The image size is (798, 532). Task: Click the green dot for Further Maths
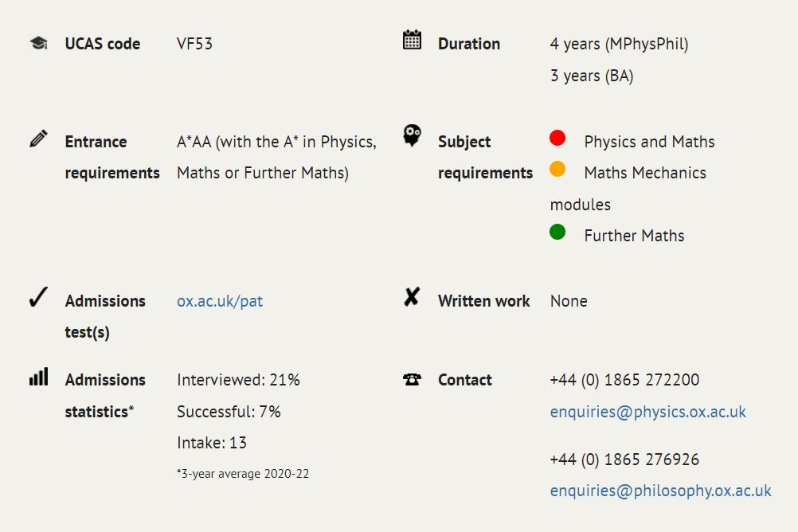click(x=557, y=232)
